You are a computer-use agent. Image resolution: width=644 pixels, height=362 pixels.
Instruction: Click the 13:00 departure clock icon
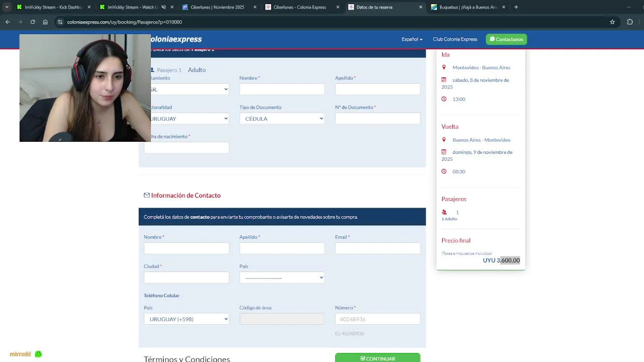pyautogui.click(x=444, y=99)
